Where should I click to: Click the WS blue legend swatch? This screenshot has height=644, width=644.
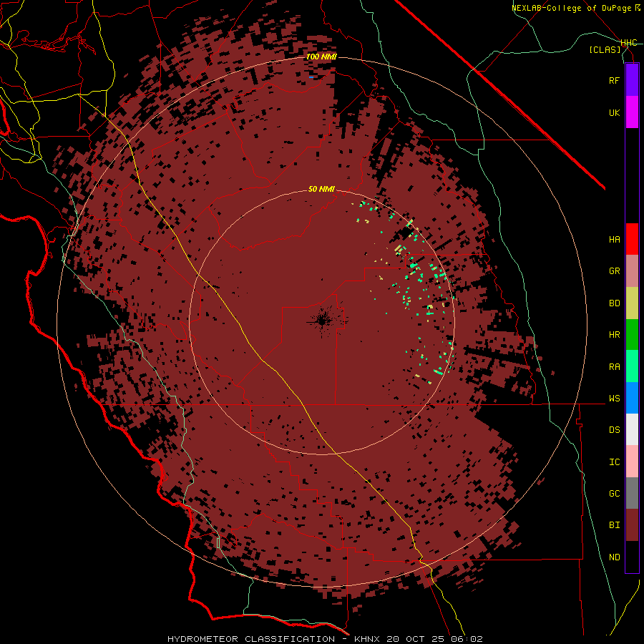point(632,398)
